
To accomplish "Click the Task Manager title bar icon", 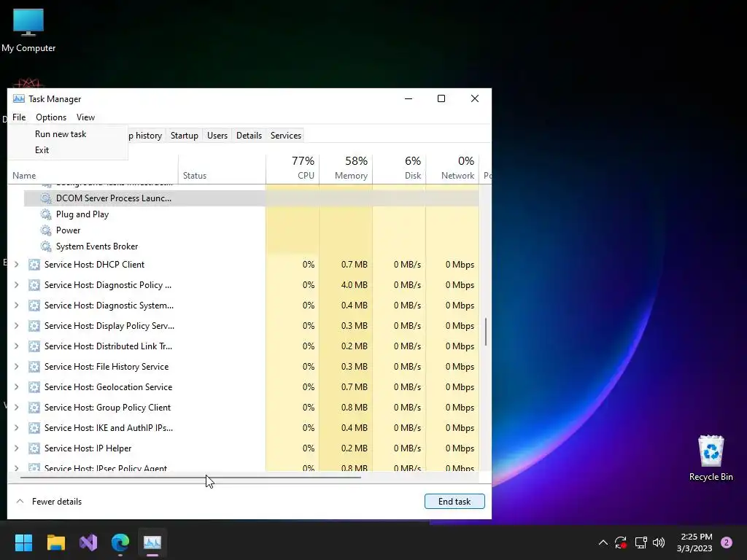I will (18, 98).
